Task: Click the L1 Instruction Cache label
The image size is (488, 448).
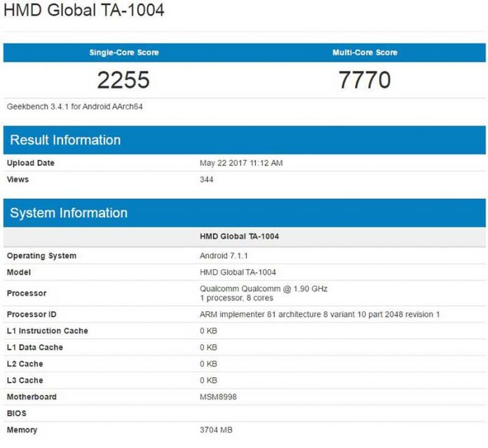Action: coord(48,331)
